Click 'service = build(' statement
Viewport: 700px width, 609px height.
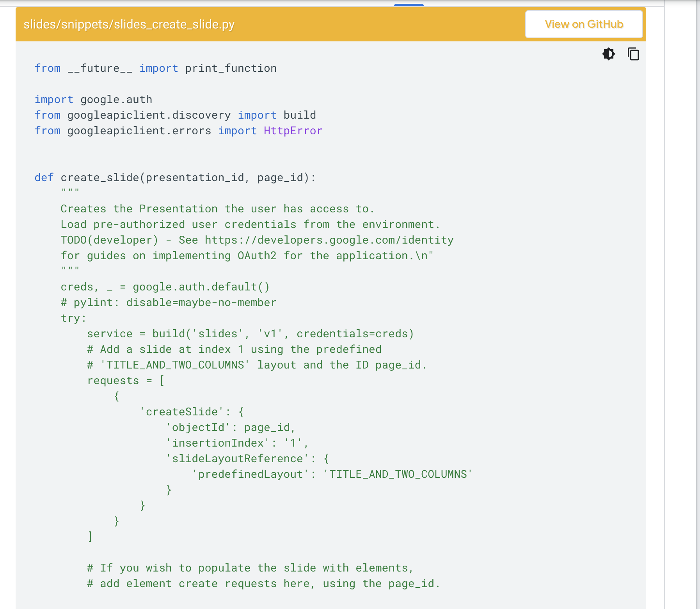tap(250, 334)
